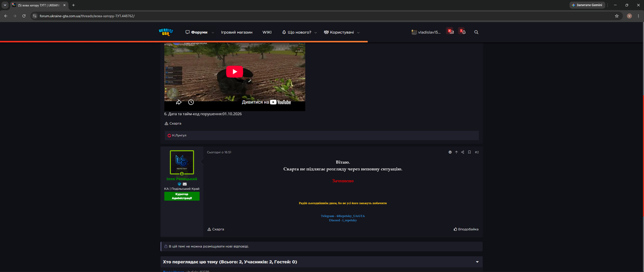
Task: Click site info icon in address bar
Action: (x=35, y=16)
